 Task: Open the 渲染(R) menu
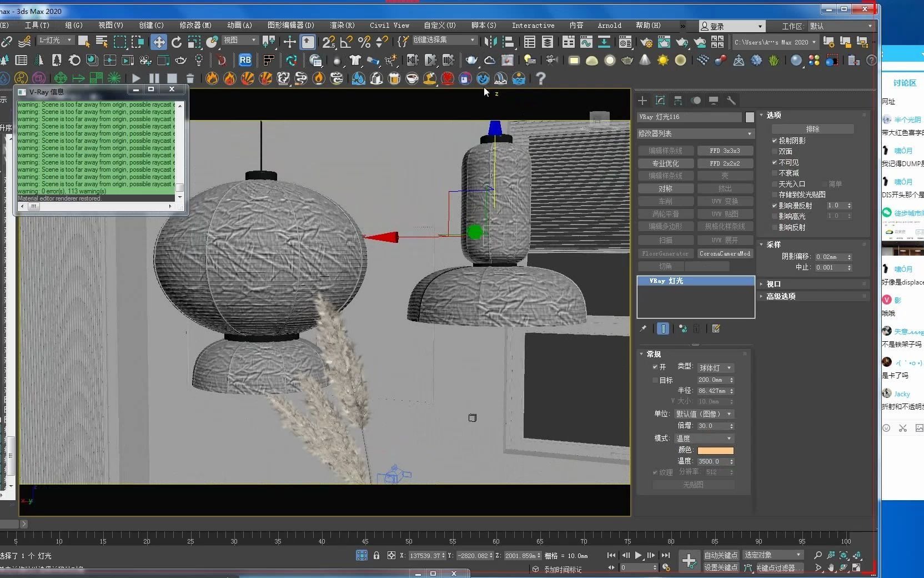click(x=342, y=25)
